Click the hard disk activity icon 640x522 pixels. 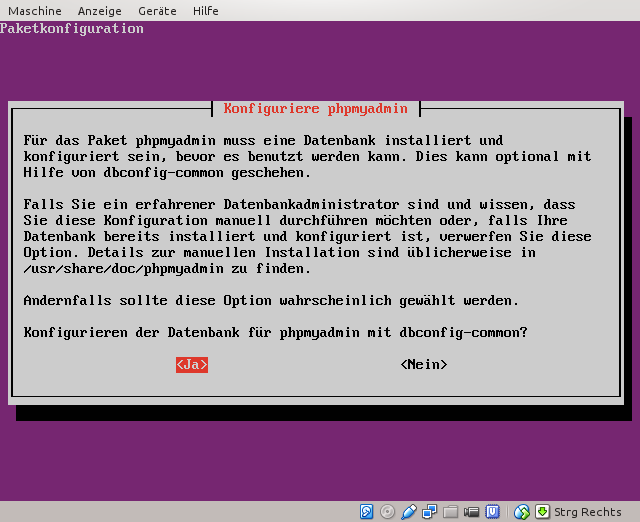(366, 511)
